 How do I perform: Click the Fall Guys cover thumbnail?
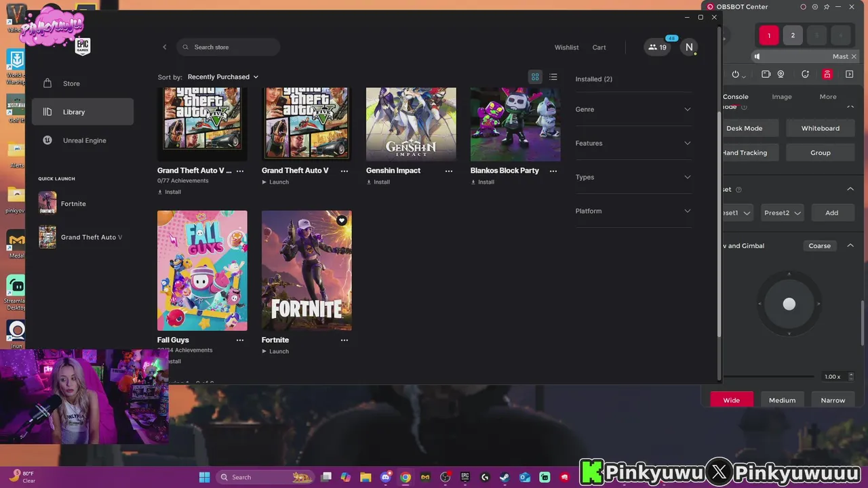tap(202, 270)
